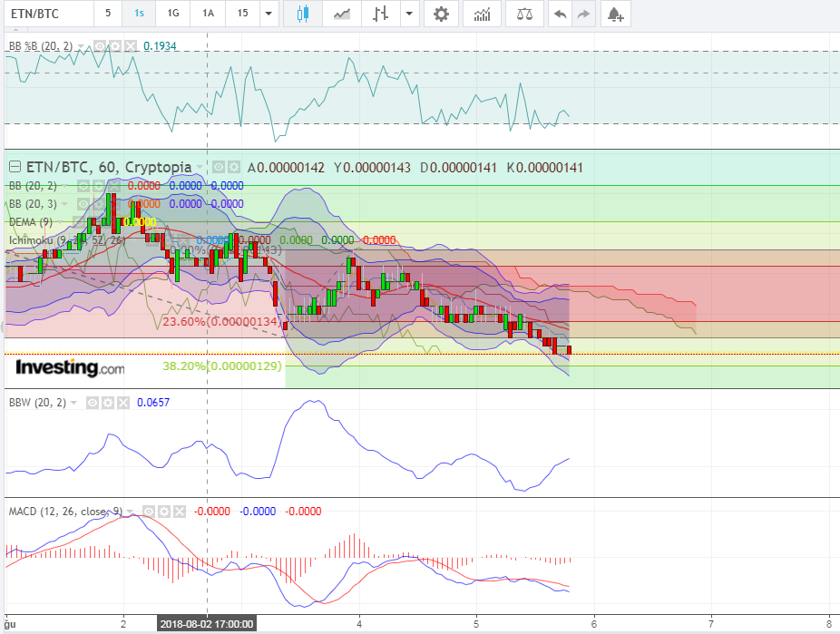Remove the MACD indicator pane
This screenshot has width=840, height=634.
(x=180, y=512)
